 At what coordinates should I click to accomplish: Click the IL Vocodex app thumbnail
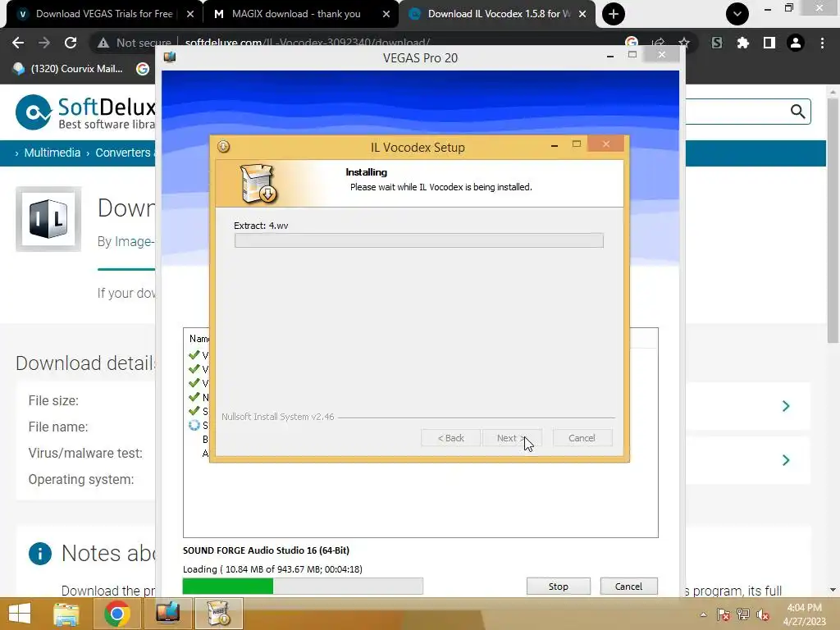coord(48,219)
